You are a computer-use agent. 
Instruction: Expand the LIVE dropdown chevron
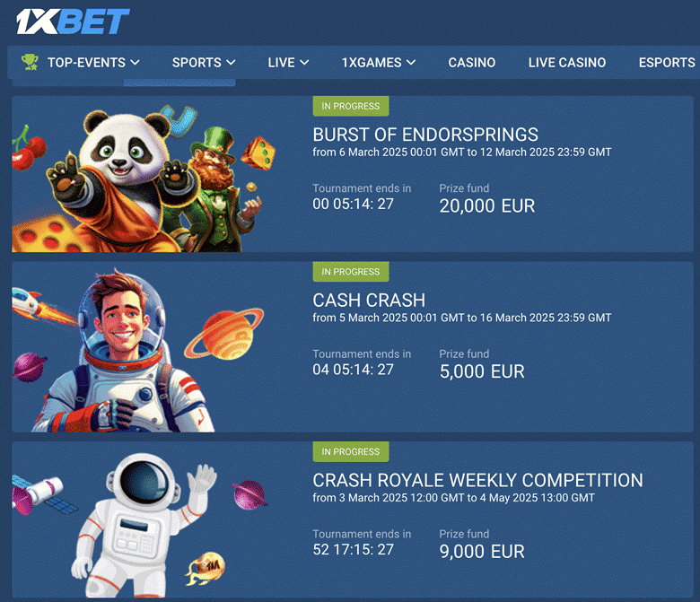pyautogui.click(x=304, y=63)
